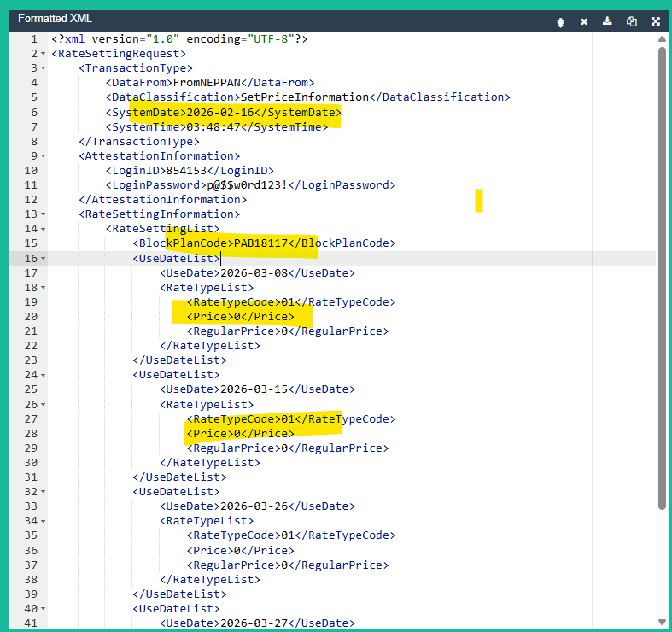Image resolution: width=672 pixels, height=632 pixels.
Task: Place cursor in the PAB18117 block plan code
Action: pos(260,243)
